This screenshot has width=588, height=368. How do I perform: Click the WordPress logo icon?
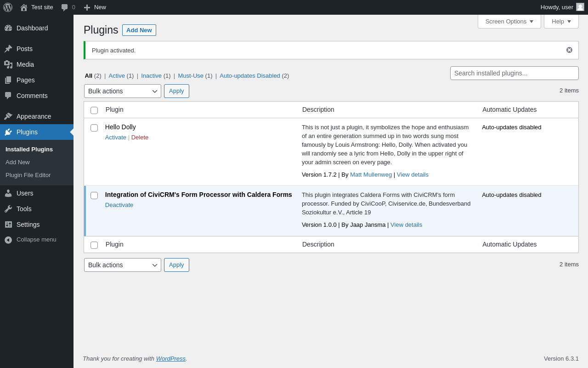[8, 7]
